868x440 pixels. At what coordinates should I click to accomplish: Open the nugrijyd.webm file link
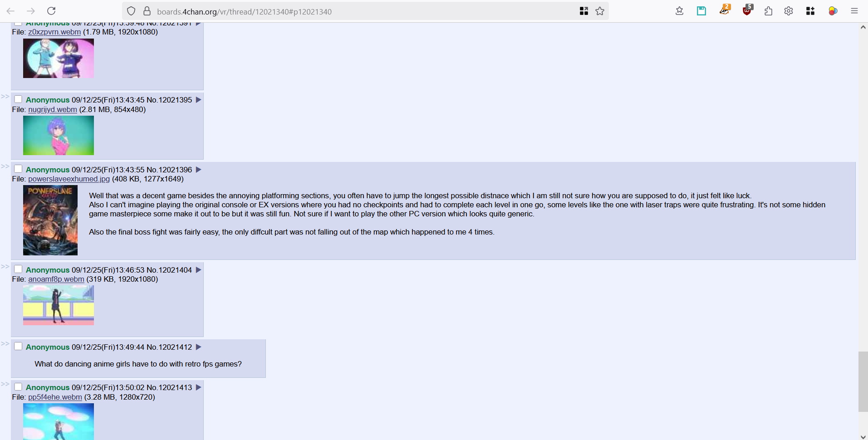(x=53, y=109)
